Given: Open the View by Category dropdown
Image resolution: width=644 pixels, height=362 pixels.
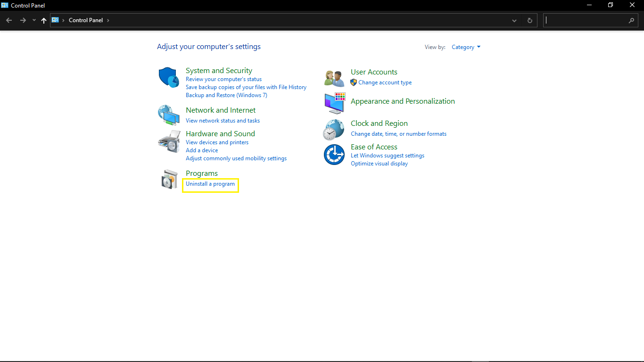Looking at the screenshot, I should (466, 47).
